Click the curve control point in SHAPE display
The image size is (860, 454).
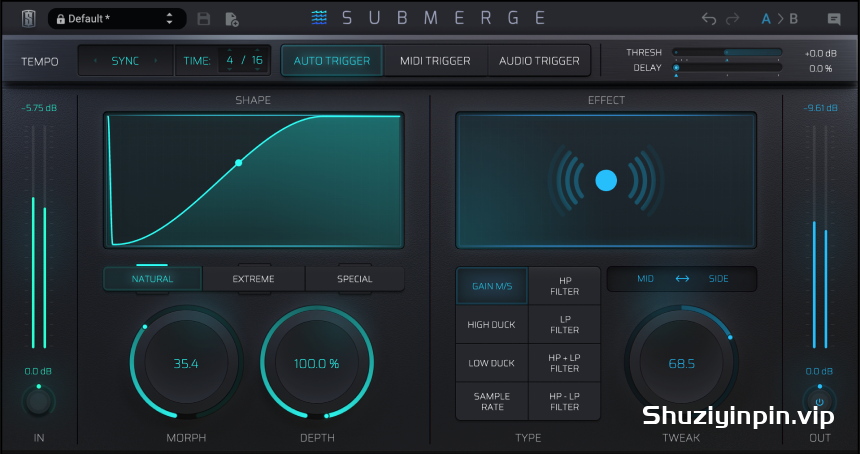click(239, 163)
